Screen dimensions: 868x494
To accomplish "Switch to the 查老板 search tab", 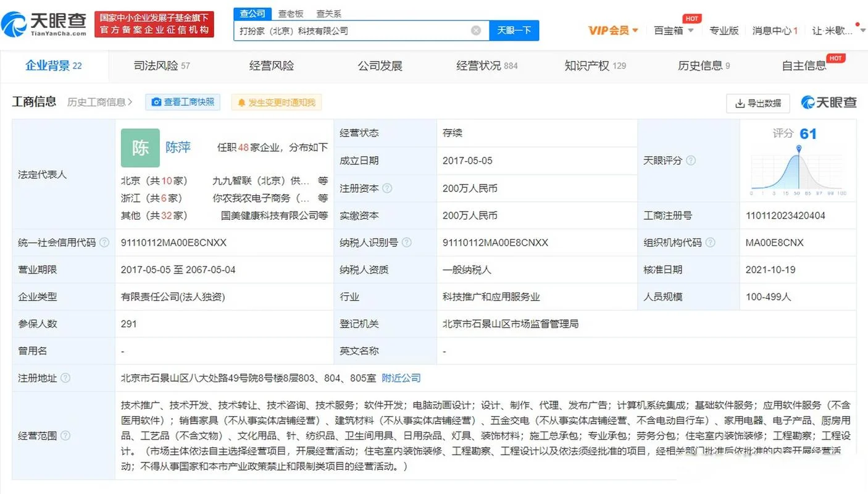I will [x=290, y=14].
